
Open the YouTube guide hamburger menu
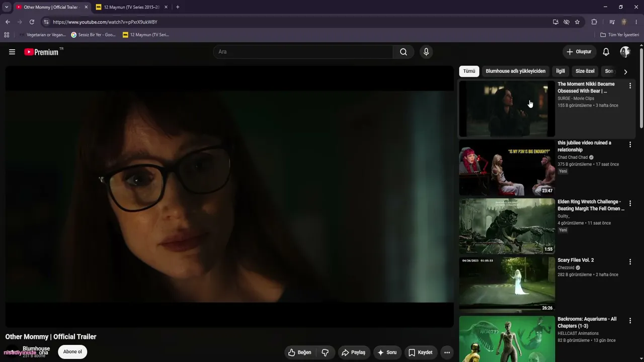point(12,52)
